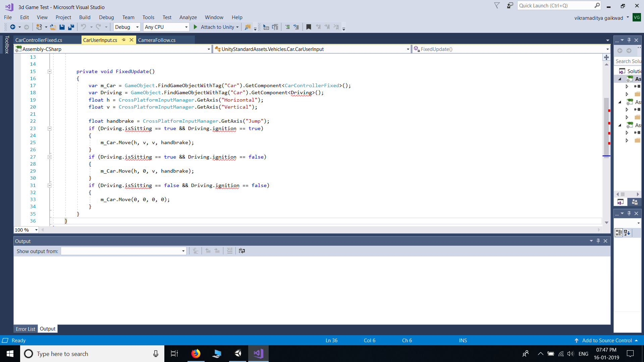
Task: Comment out selected lines icon
Action: [287, 27]
